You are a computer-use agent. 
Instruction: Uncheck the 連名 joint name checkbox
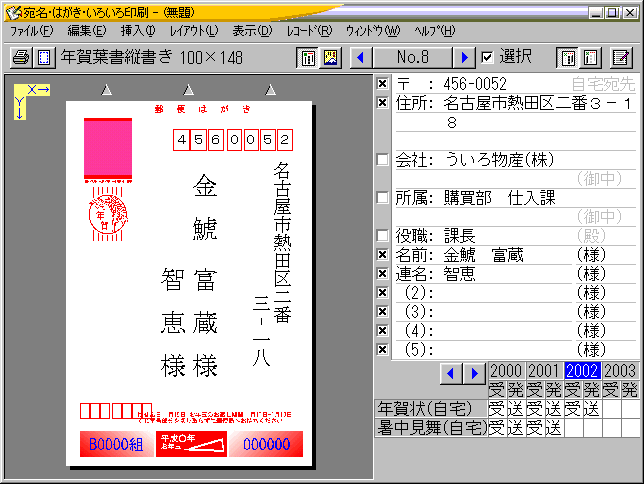tap(382, 274)
